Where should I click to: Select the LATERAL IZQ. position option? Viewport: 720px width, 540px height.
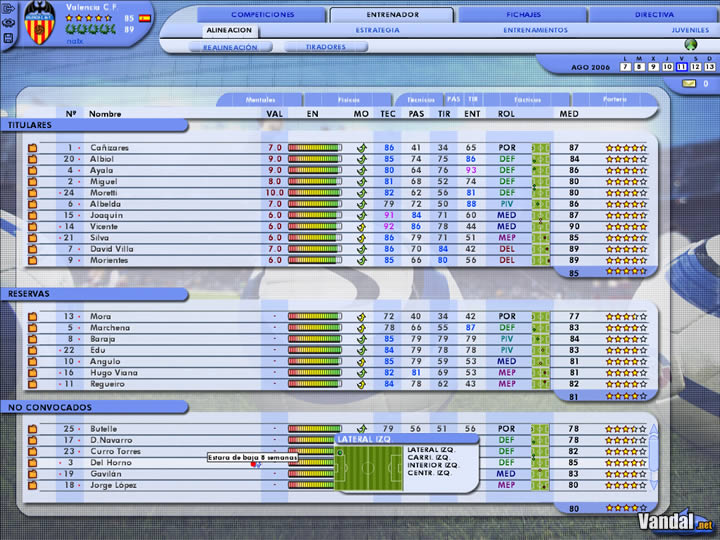[x=430, y=450]
